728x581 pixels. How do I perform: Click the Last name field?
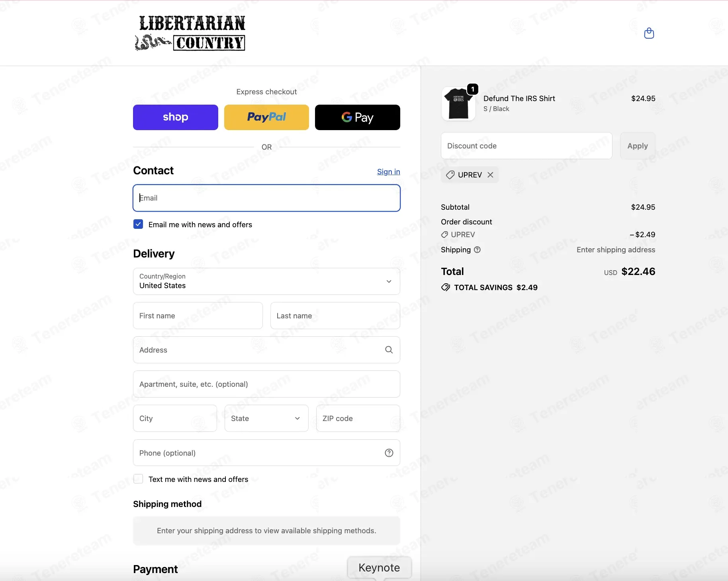[x=335, y=316]
